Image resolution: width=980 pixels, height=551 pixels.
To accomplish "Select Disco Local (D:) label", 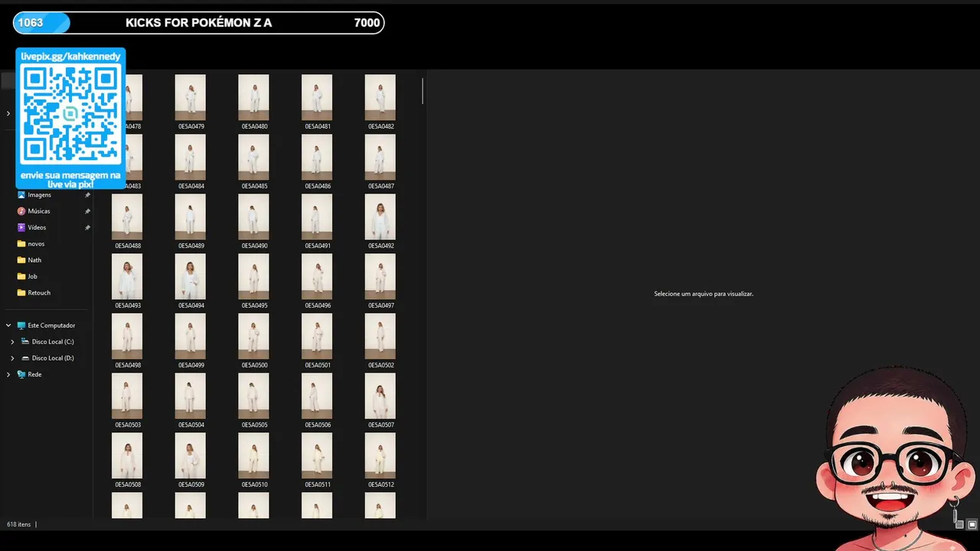I will coord(53,358).
